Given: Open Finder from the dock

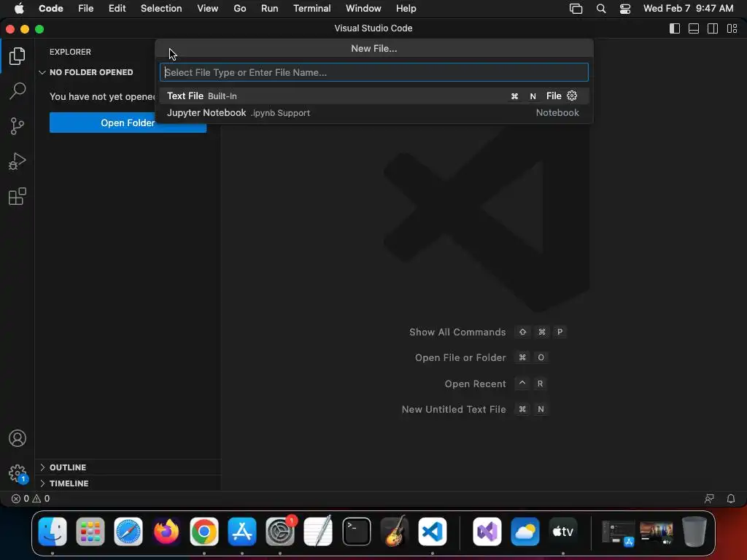Looking at the screenshot, I should [53, 532].
